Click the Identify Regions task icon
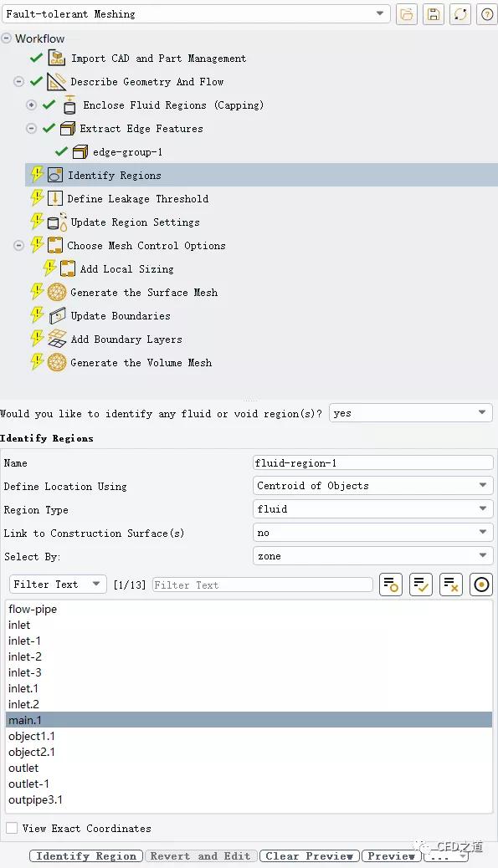The height and width of the screenshot is (868, 498). tap(55, 176)
